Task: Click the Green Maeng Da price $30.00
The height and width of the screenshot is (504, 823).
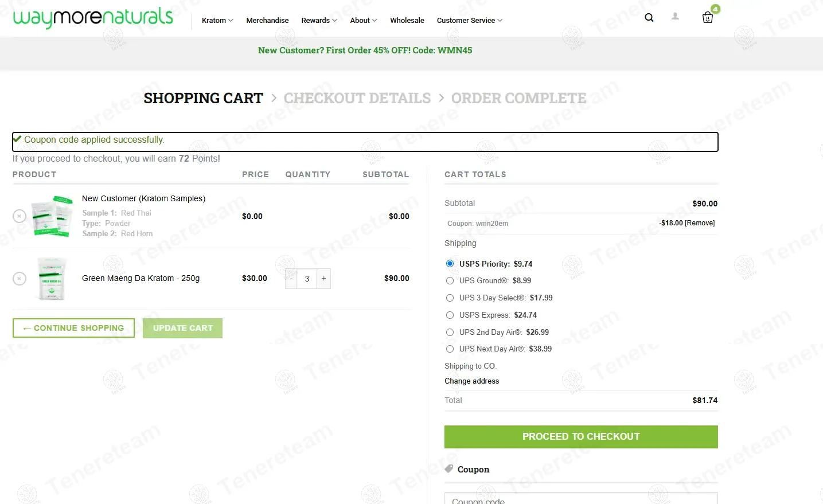Action: point(255,278)
